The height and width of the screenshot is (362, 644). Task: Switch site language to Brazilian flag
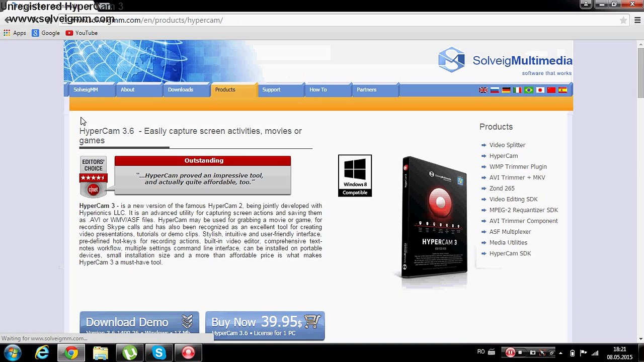coord(528,90)
